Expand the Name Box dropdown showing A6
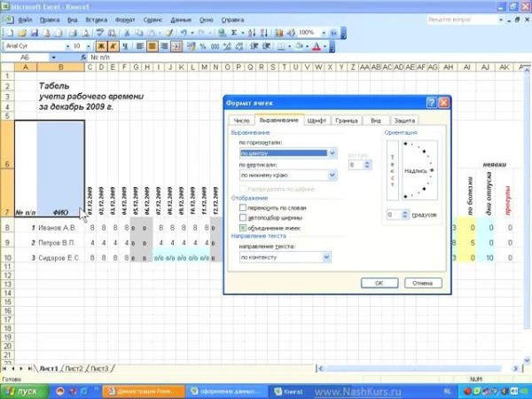532x399 pixels. pos(53,58)
